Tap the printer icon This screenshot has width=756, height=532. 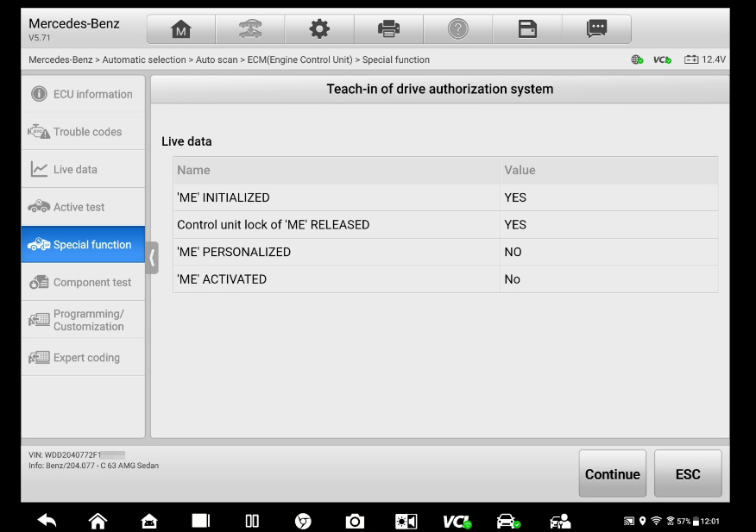[388, 29]
